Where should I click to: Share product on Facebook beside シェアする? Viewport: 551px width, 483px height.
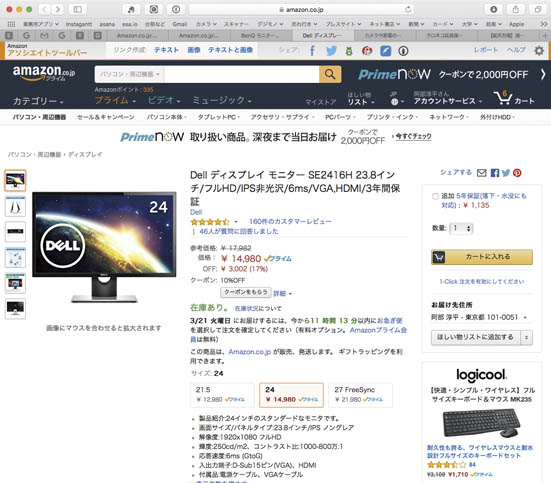[495, 173]
